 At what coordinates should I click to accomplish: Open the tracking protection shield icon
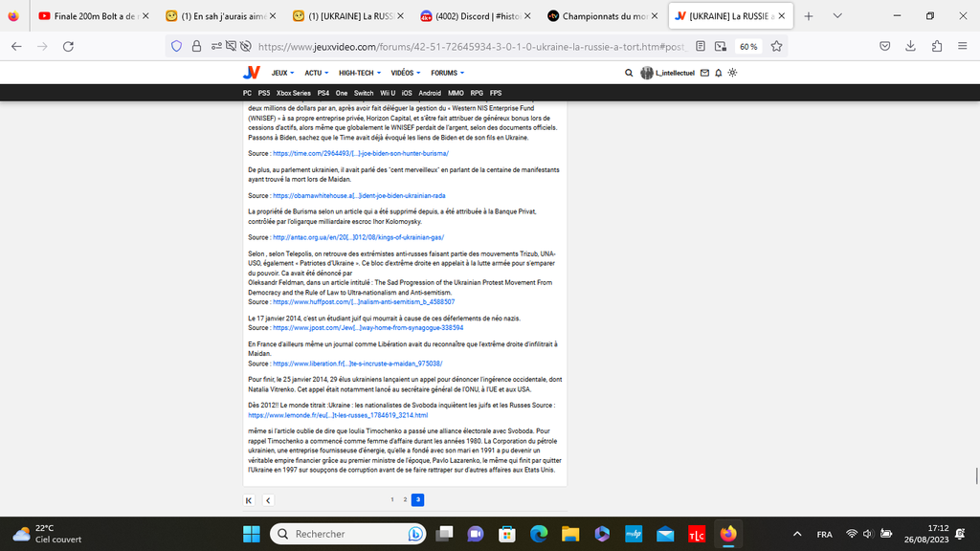(177, 46)
